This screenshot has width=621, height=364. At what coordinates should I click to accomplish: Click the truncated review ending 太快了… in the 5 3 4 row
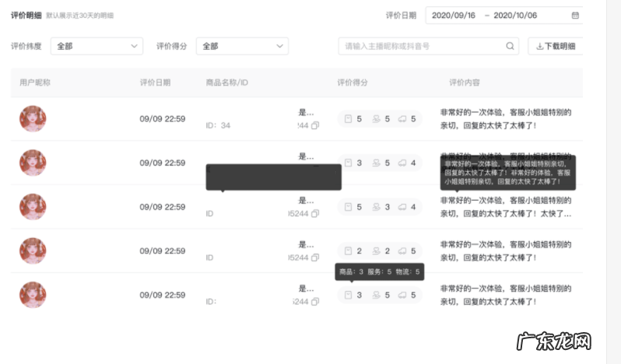click(x=506, y=207)
